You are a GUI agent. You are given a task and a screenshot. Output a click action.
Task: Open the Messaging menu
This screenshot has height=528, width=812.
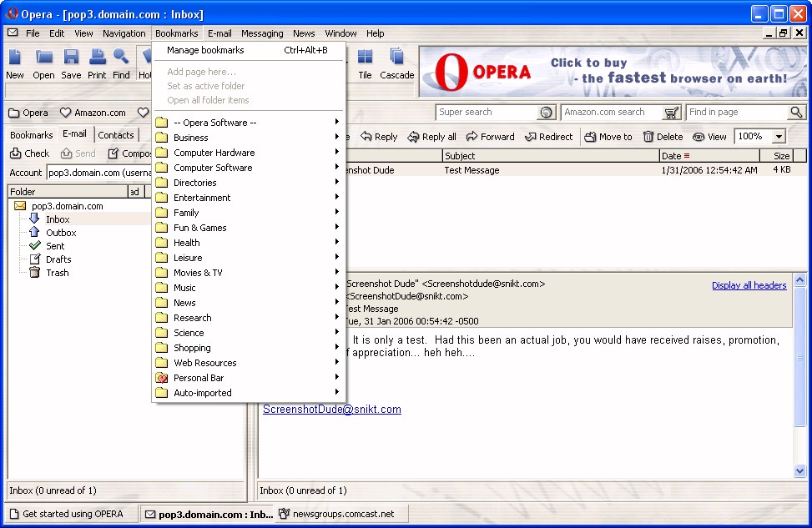pyautogui.click(x=262, y=33)
